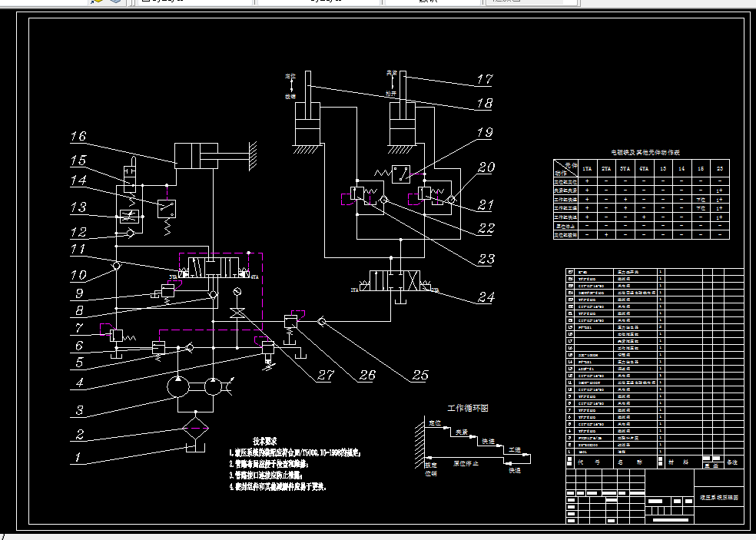Viewport: 756px width, 540px height.
Task: Select callout number 12 in the left column
Action: coord(78,232)
